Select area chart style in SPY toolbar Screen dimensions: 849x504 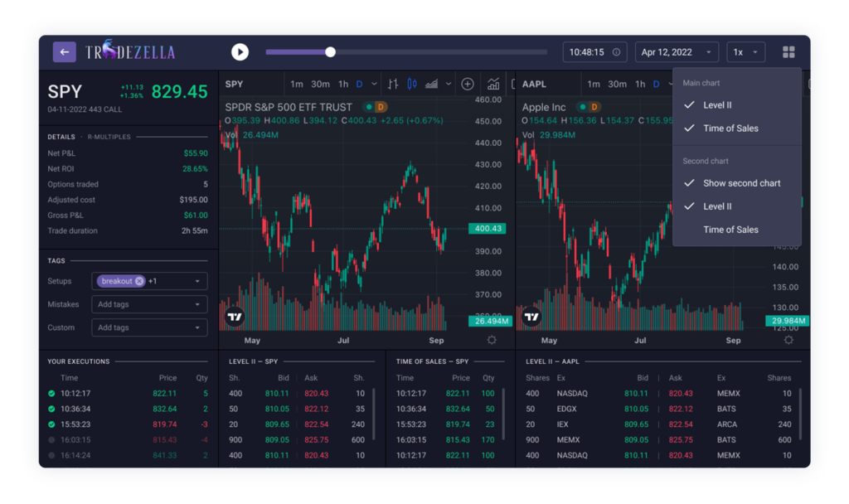click(431, 84)
